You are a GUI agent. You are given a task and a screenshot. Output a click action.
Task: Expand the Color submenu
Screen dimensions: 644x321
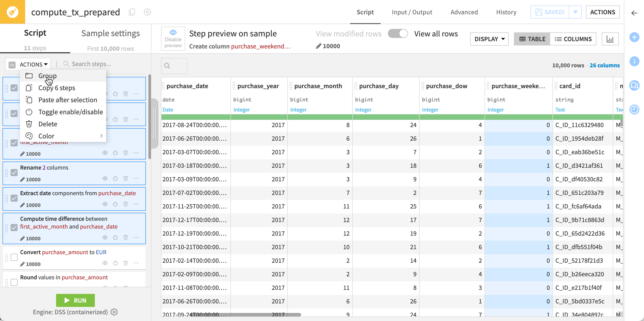coord(46,136)
